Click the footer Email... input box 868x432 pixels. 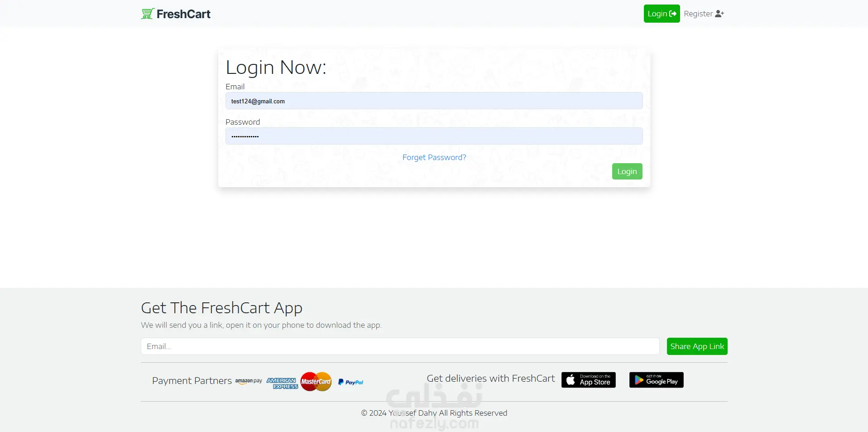(x=400, y=346)
